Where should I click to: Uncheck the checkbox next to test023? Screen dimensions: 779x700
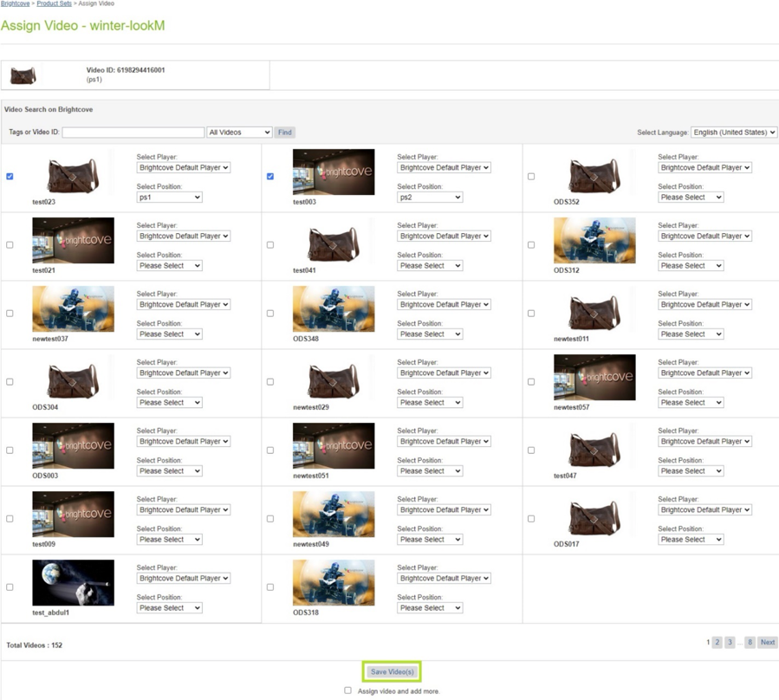10,177
